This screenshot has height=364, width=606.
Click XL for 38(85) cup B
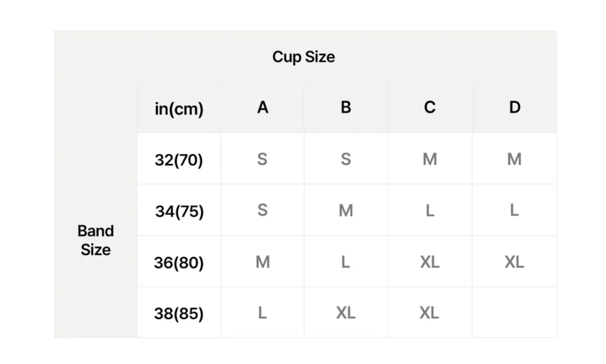point(346,312)
